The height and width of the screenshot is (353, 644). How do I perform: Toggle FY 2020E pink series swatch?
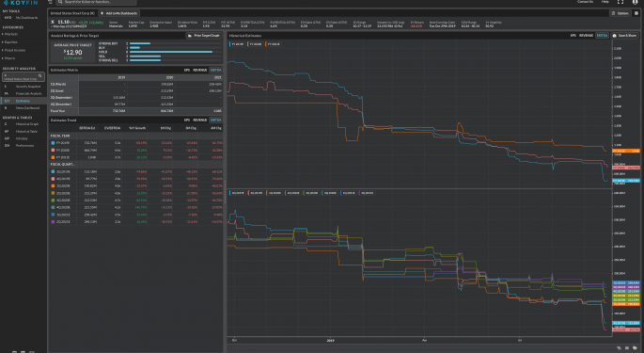(53, 151)
